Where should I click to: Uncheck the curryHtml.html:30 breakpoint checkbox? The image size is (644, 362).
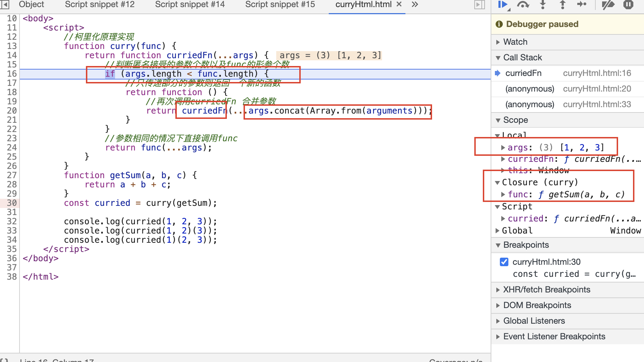tap(504, 262)
